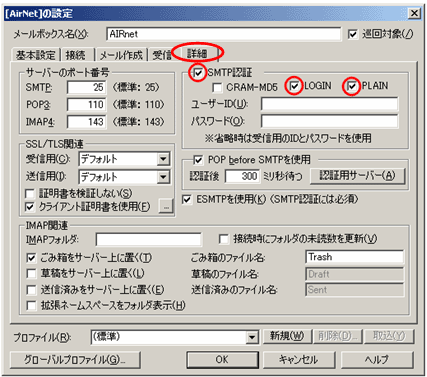Click the 認証用サーバー button
The height and width of the screenshot is (377, 427).
click(358, 176)
